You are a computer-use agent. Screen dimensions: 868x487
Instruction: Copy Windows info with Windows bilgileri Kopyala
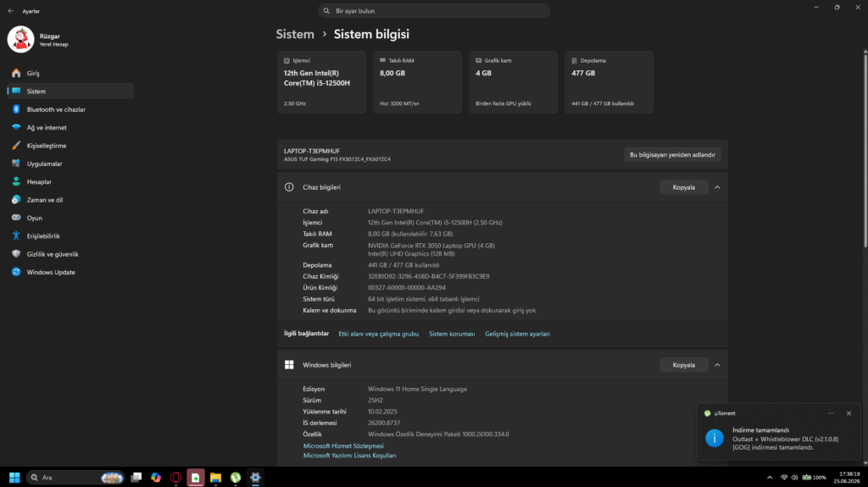point(684,365)
